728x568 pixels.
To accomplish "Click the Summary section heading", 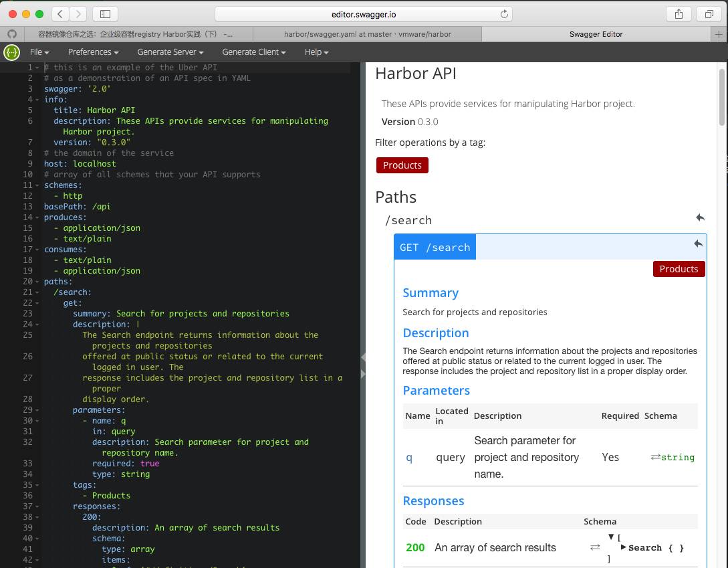I will pos(431,293).
